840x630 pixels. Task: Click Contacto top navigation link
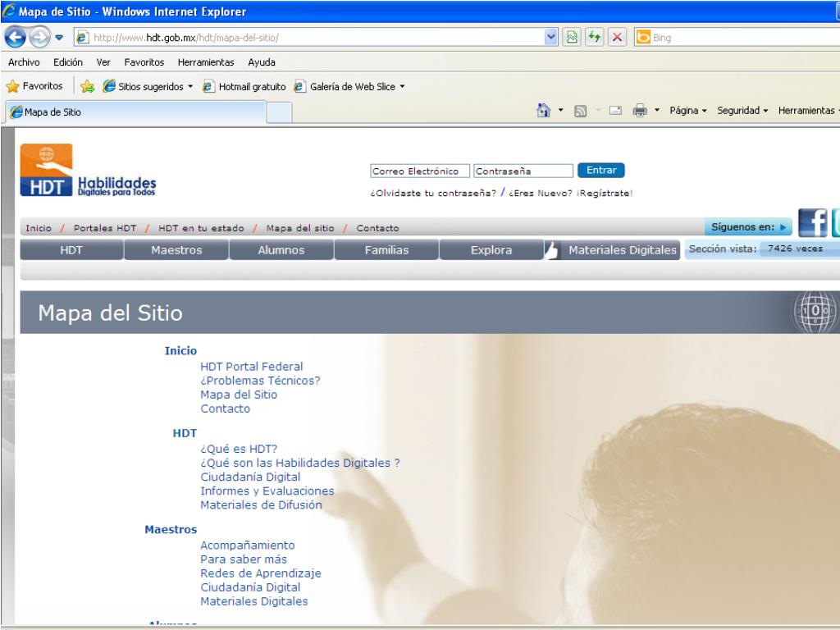[377, 228]
